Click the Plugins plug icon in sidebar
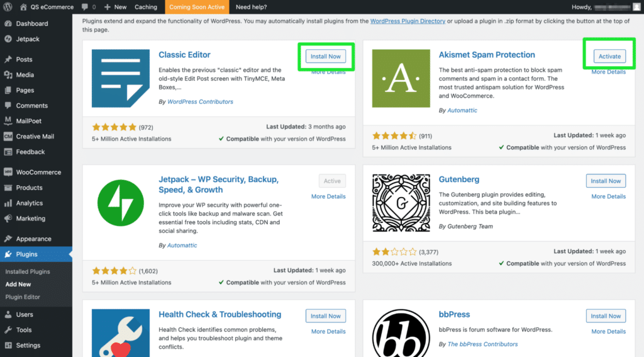The height and width of the screenshot is (357, 644). point(8,254)
